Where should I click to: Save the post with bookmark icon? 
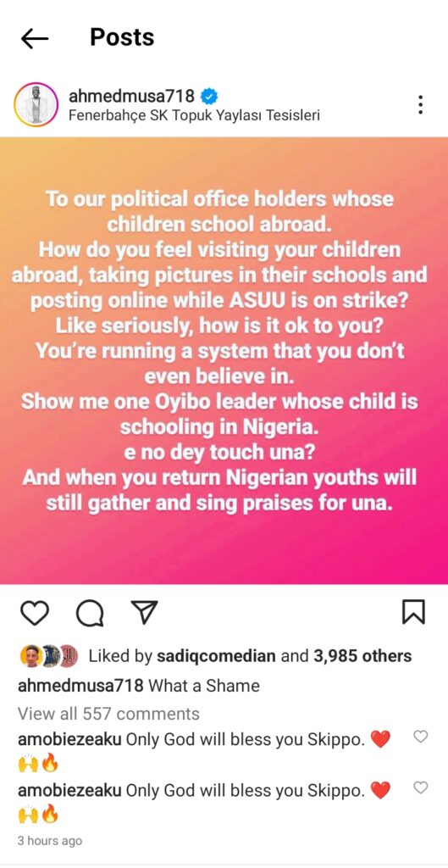point(413,612)
